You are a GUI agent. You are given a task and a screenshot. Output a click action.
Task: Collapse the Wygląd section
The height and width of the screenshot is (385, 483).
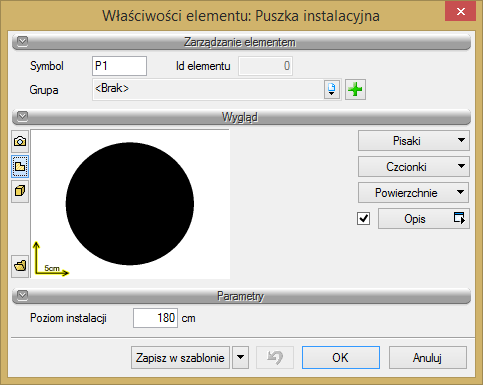[x=23, y=116]
